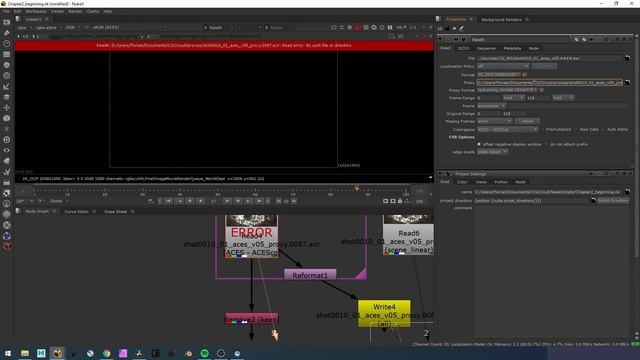Open the Keyer nodes toolbar icon
Image resolution: width=640 pixels, height=360 pixels.
[7, 86]
